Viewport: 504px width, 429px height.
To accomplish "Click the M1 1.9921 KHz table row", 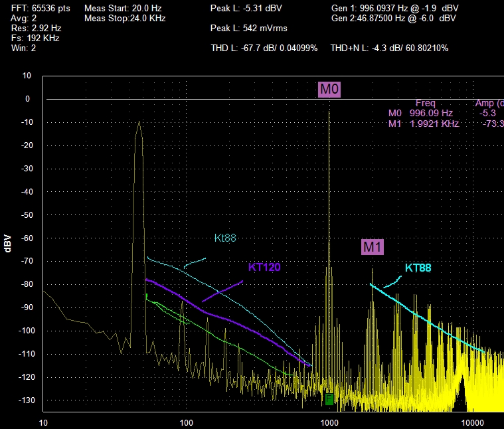I will 446,124.
